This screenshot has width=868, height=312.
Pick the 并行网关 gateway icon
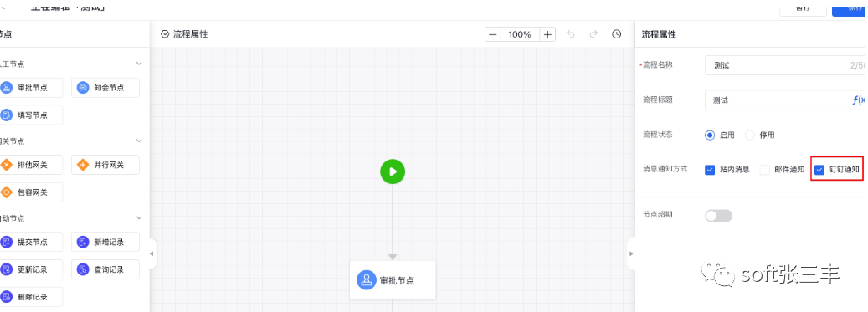[x=83, y=164]
